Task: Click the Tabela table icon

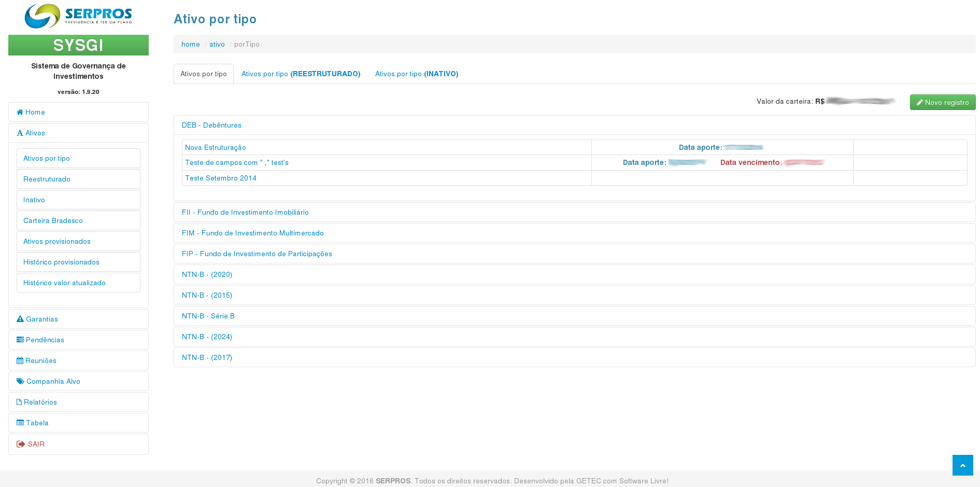Action: tap(20, 423)
